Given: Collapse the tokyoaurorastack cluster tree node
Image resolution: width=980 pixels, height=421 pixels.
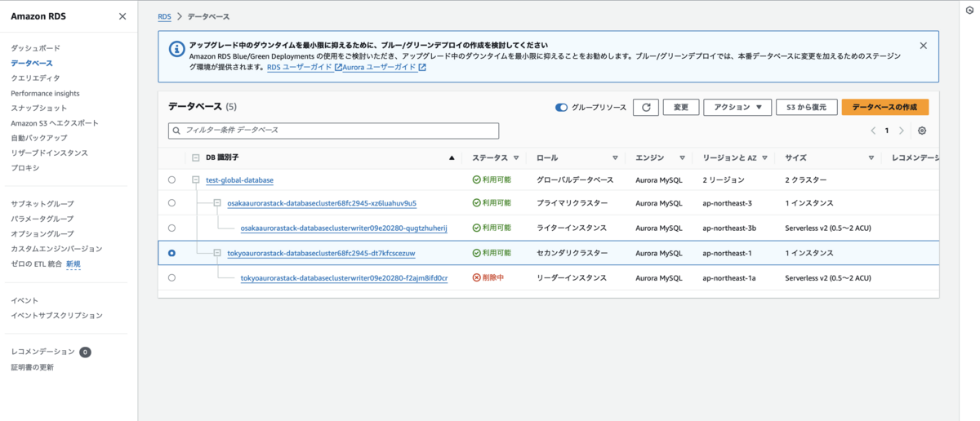Looking at the screenshot, I should click(218, 253).
